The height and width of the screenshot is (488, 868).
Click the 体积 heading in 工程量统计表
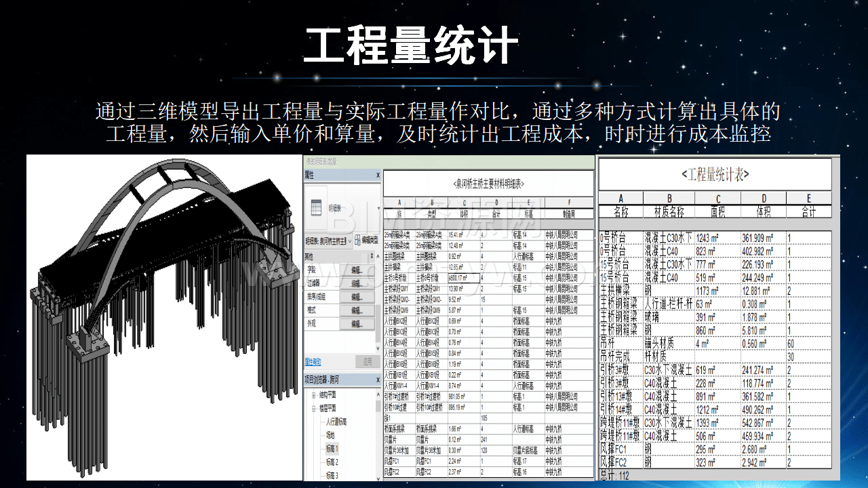(x=764, y=211)
